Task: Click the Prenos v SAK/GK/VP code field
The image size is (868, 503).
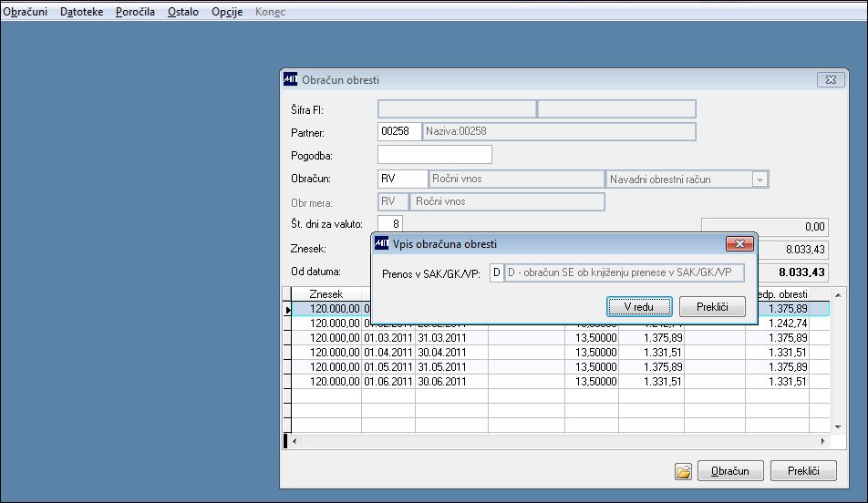Action: (x=496, y=272)
